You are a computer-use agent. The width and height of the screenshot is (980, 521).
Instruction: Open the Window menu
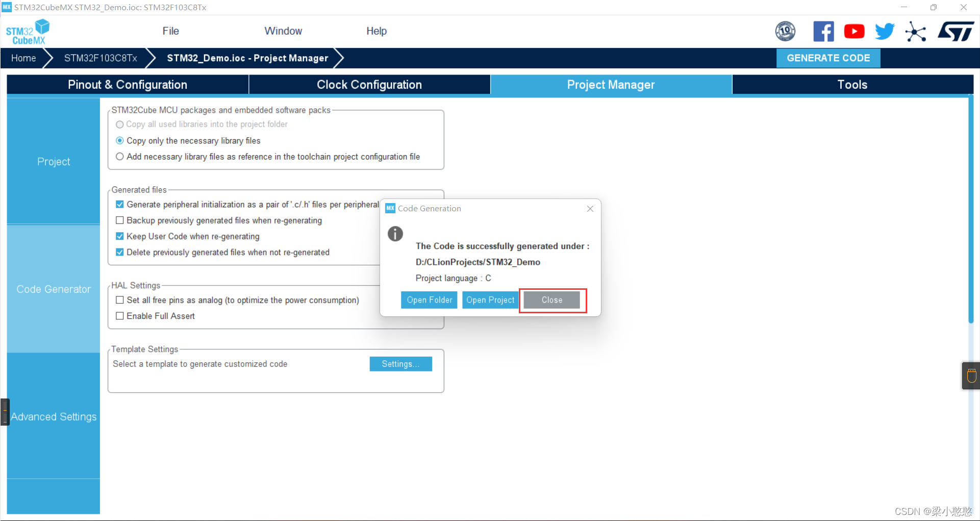click(x=283, y=31)
